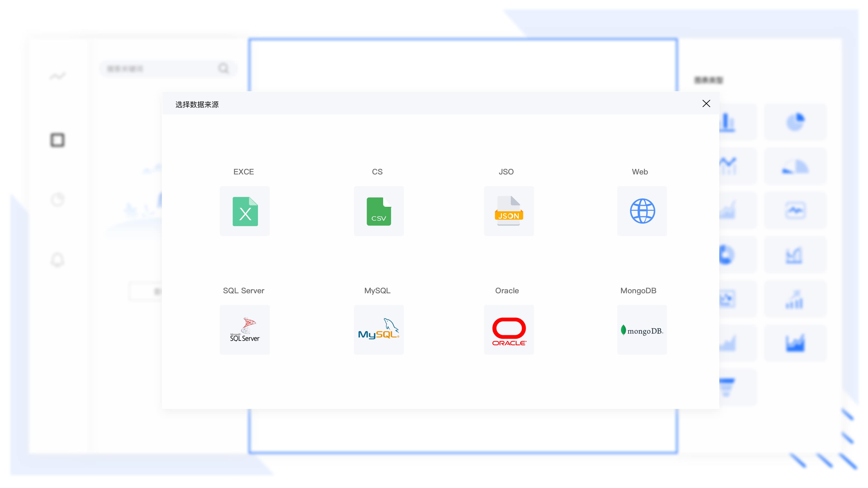Screen dimensions: 868x488
Task: Click the MongoDB label text
Action: pos(639,291)
